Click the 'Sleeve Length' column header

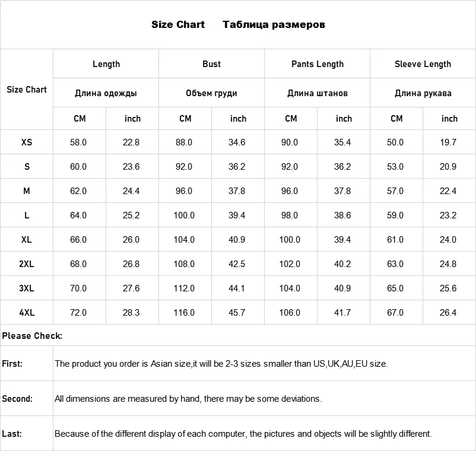point(423,64)
